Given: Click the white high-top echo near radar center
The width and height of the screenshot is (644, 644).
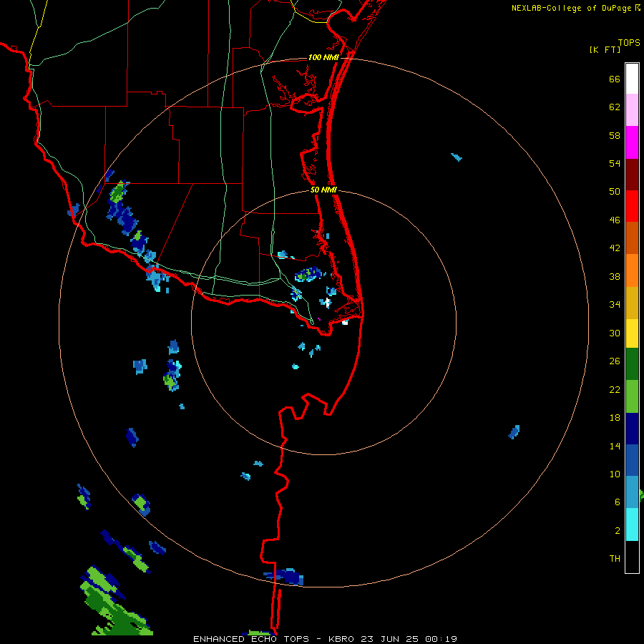Looking at the screenshot, I should 327,303.
